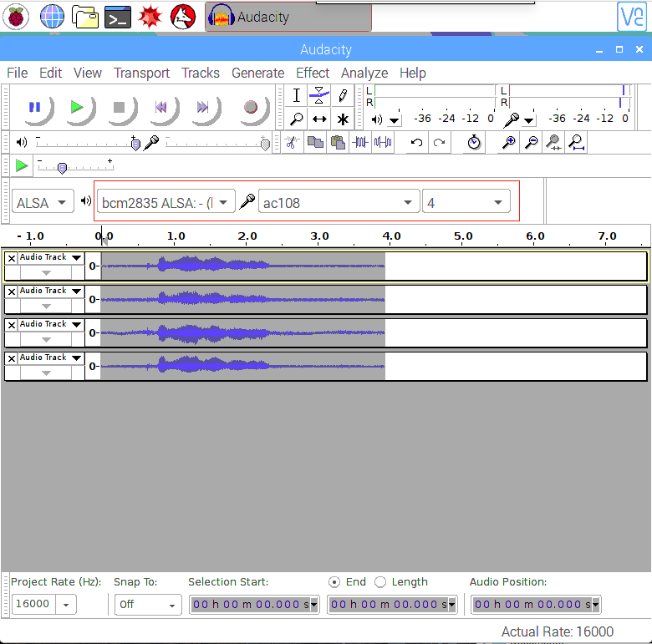This screenshot has height=644, width=652.
Task: Click the Record button
Action: tap(251, 107)
